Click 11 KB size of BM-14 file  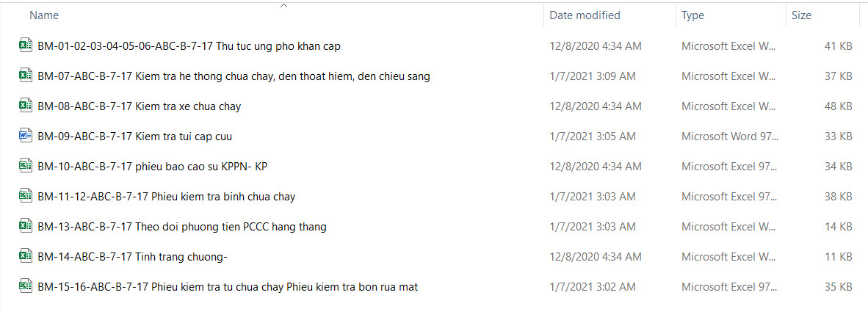click(838, 257)
